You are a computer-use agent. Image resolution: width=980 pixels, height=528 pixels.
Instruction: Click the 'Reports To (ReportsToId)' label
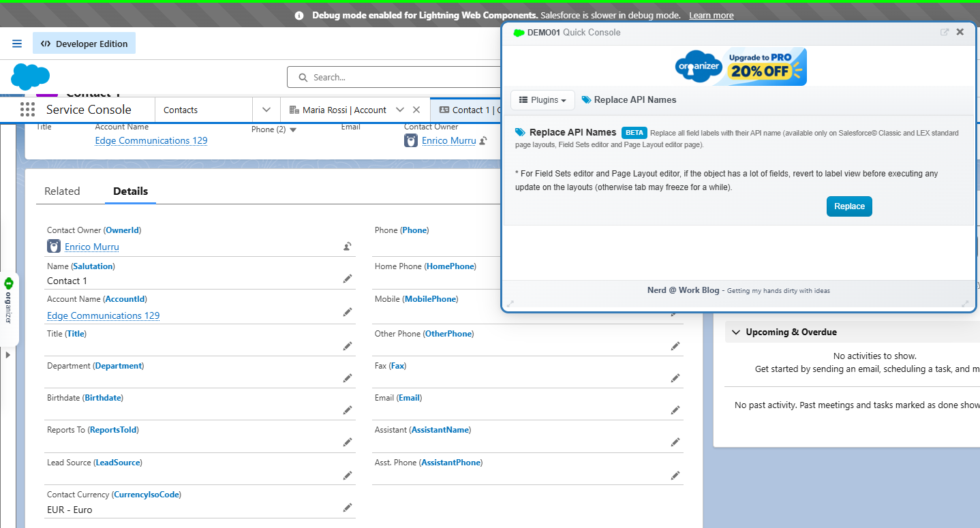92,430
